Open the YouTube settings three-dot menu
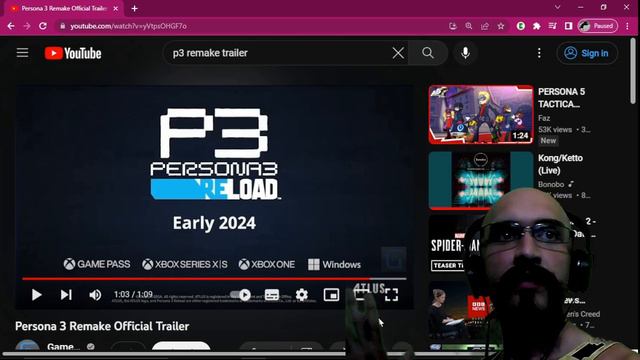640x360 pixels. click(539, 53)
